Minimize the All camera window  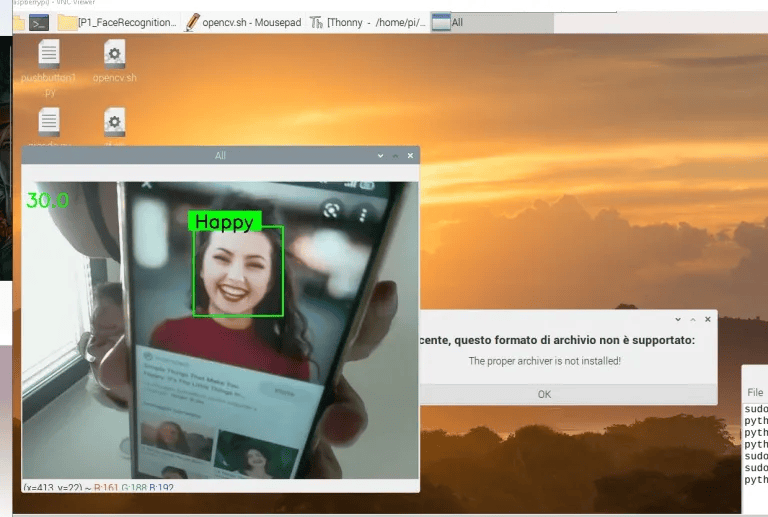(x=380, y=156)
